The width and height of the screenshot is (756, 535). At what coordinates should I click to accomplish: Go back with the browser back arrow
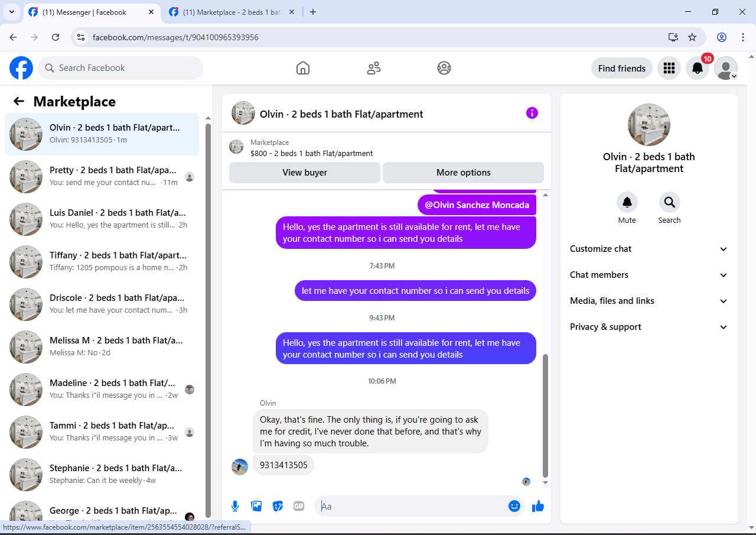coord(13,37)
